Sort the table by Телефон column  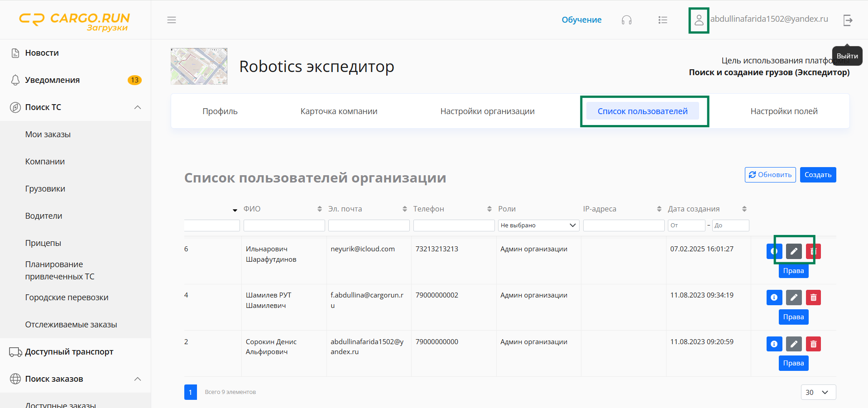pos(489,209)
